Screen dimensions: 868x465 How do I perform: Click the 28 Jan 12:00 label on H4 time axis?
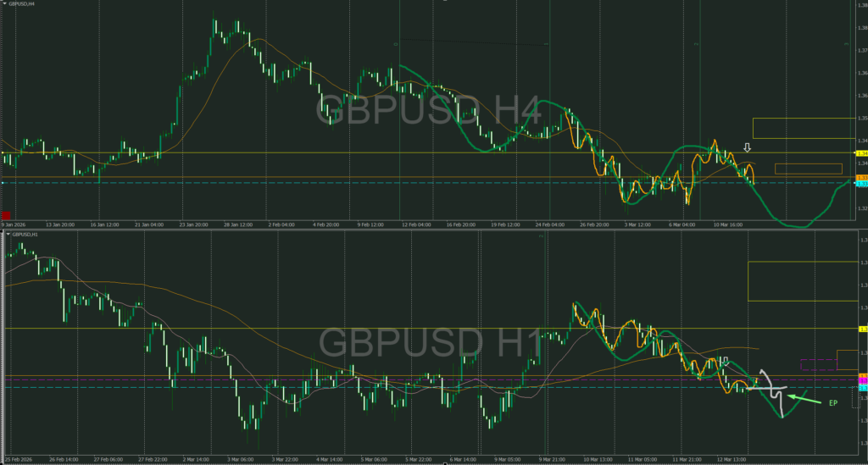pyautogui.click(x=236, y=225)
